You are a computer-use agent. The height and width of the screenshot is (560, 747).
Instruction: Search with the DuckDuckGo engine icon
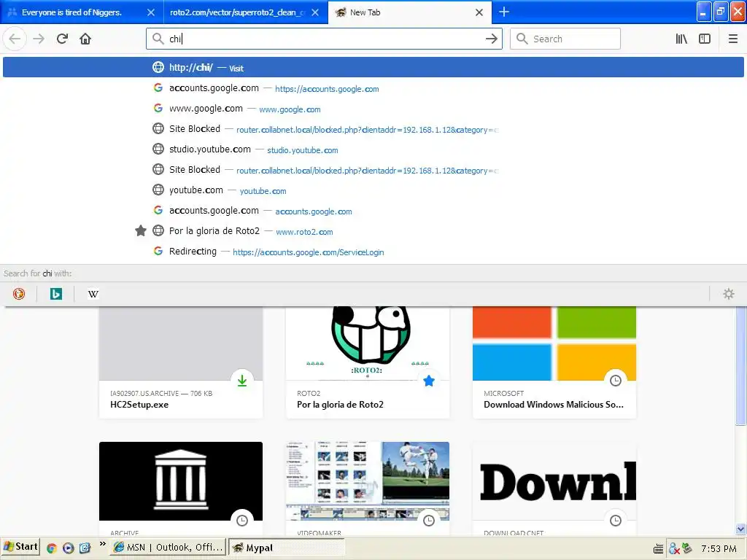pyautogui.click(x=19, y=294)
